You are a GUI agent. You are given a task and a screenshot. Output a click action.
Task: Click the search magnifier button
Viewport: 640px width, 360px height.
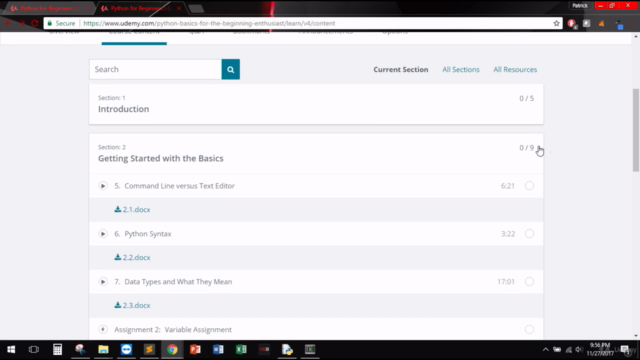tap(231, 69)
